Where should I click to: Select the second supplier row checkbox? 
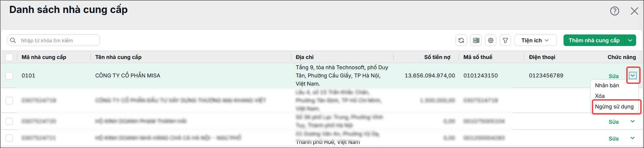click(x=9, y=100)
